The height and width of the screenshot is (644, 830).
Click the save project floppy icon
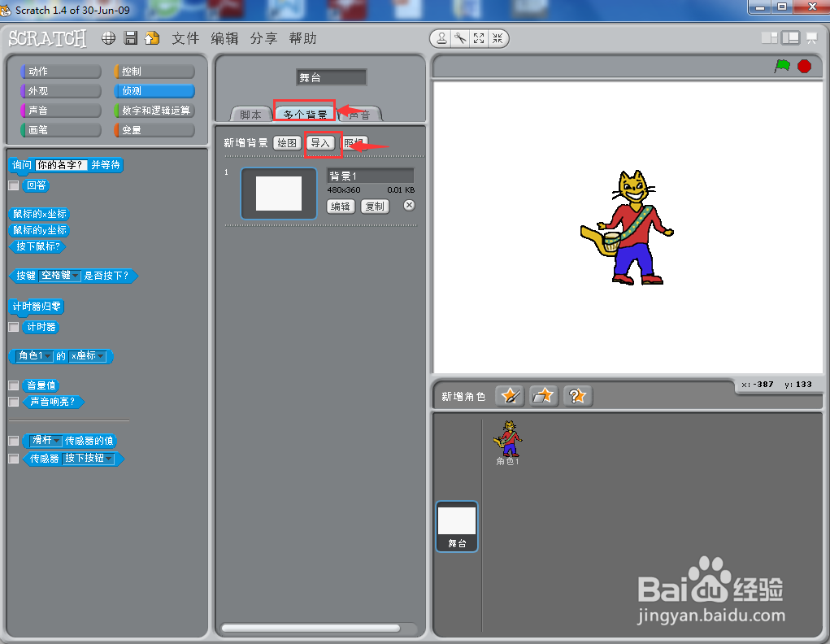coord(130,38)
